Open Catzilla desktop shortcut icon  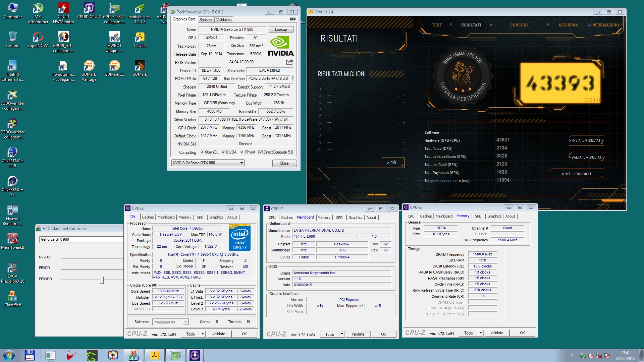[140, 40]
